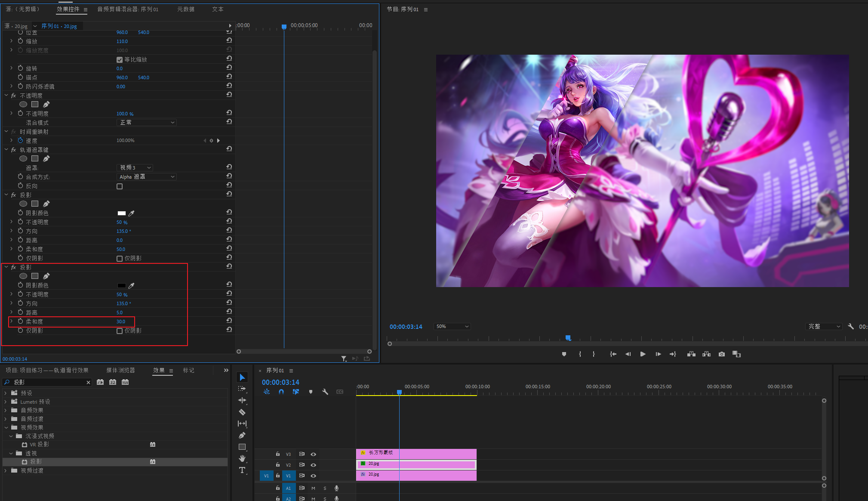Open the 50% zoom level dropdown
Screen dimensions: 868x501
click(452, 327)
